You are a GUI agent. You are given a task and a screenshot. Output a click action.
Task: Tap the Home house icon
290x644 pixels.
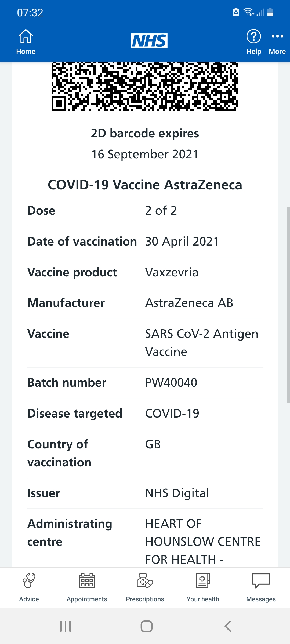pyautogui.click(x=26, y=36)
